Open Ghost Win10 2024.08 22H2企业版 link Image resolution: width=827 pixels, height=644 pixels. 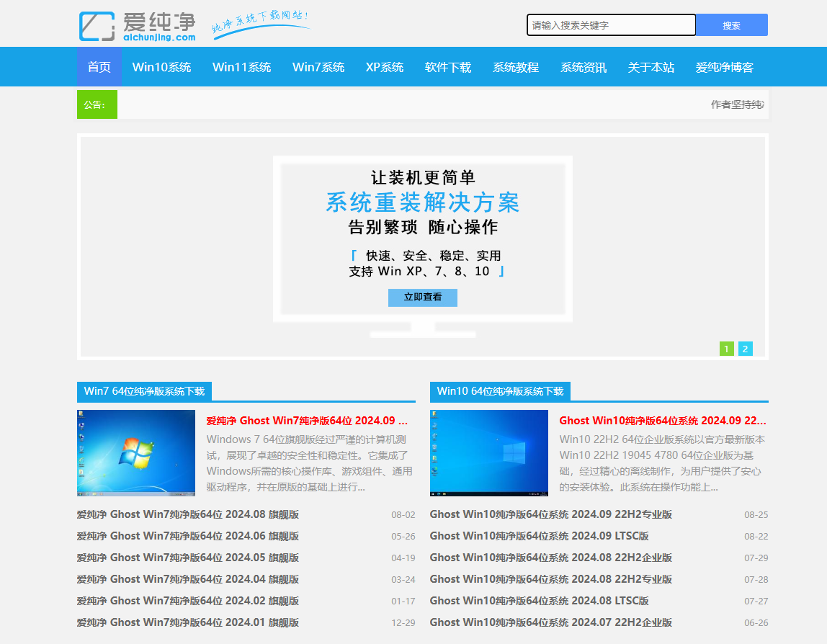pos(550,558)
